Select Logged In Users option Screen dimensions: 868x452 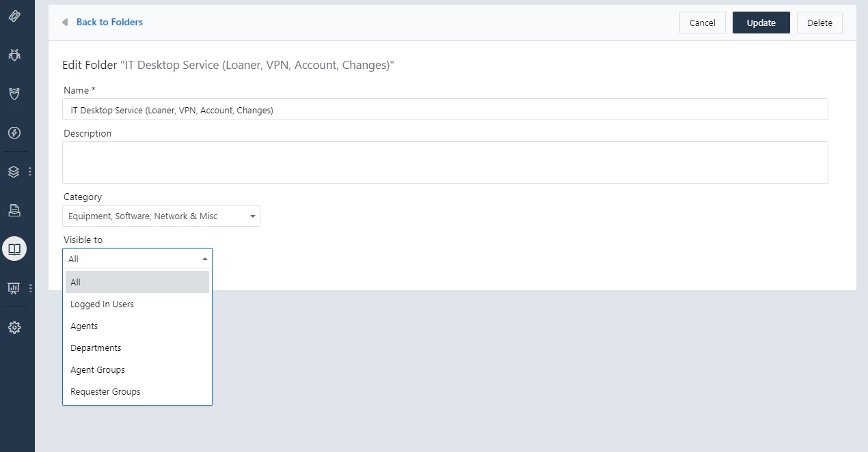point(137,304)
